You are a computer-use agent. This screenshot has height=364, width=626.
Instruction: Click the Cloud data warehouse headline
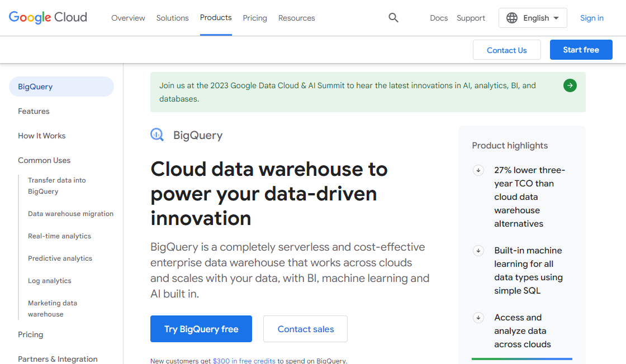(x=269, y=194)
